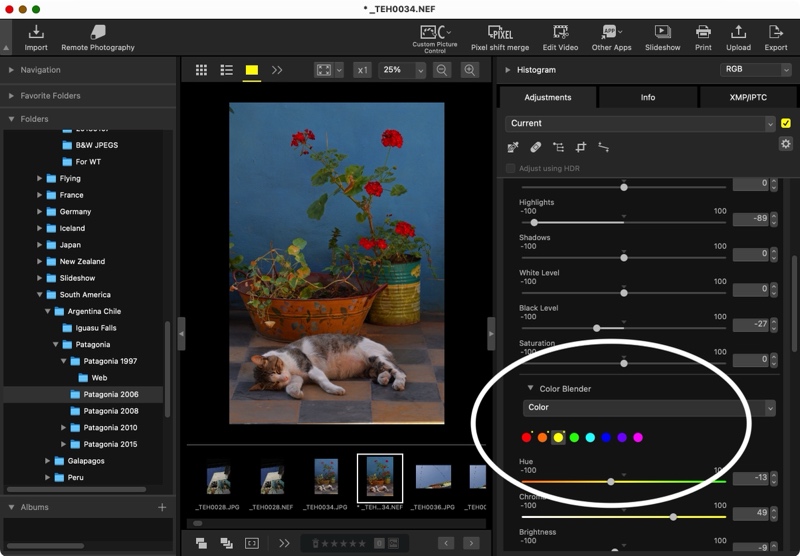The width and height of the screenshot is (800, 556).
Task: Open the Current adjustments dropdown
Action: pyautogui.click(x=640, y=123)
